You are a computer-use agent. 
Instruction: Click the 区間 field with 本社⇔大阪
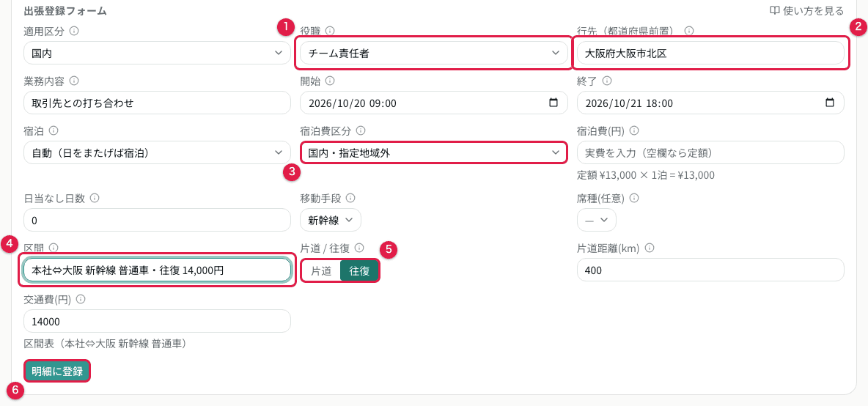point(157,270)
